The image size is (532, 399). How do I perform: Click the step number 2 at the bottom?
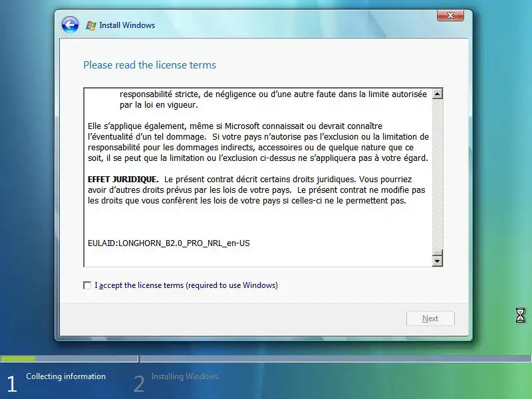pyautogui.click(x=139, y=384)
